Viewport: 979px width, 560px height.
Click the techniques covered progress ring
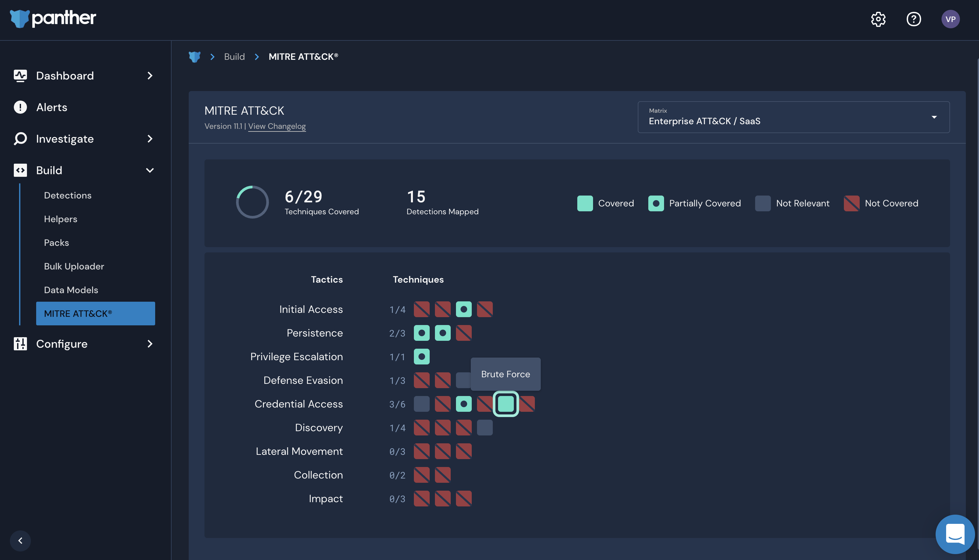[252, 202]
